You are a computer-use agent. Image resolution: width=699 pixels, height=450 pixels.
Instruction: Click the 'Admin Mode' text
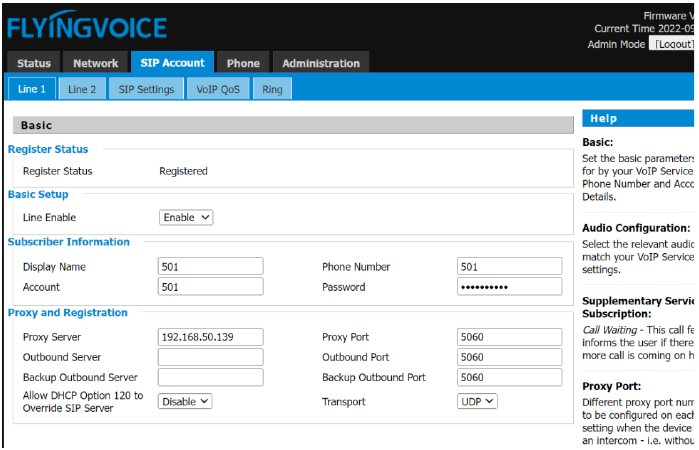click(616, 44)
